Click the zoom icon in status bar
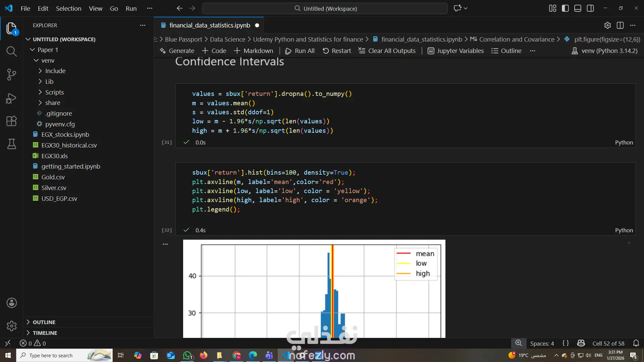Viewport: 644px width, 362px height. point(519,343)
